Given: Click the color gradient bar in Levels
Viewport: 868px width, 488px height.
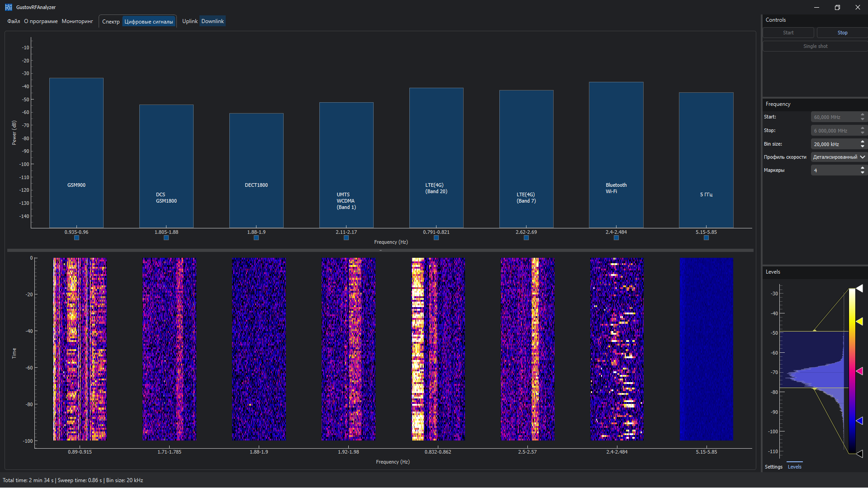Looking at the screenshot, I should pos(852,371).
